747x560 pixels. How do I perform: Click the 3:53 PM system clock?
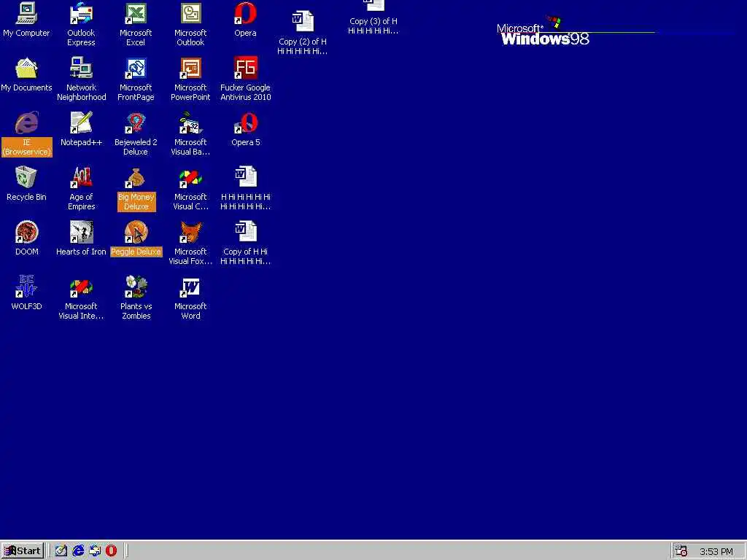(716, 551)
